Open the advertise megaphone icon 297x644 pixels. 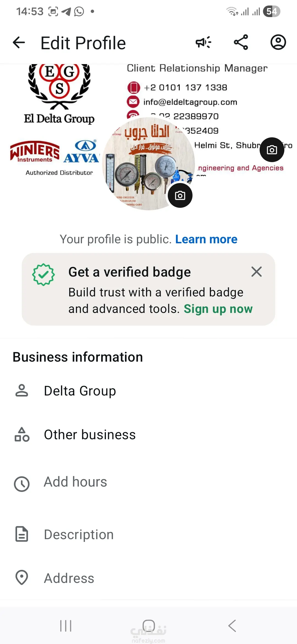click(x=203, y=42)
